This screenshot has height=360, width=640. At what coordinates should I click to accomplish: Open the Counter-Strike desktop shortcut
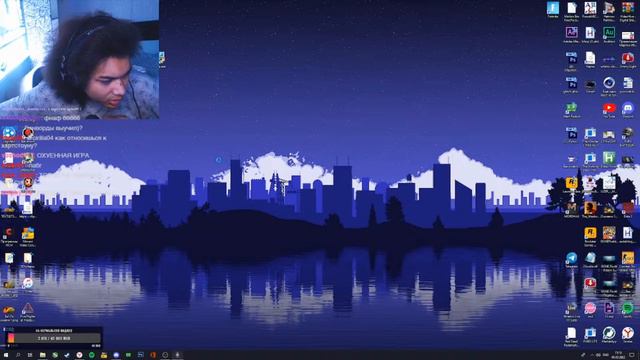click(x=628, y=258)
